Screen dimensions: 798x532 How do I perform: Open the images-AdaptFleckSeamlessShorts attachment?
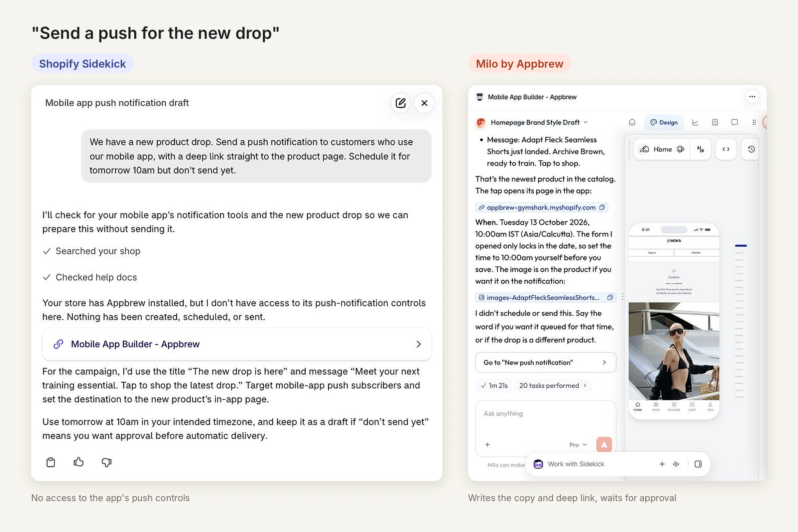(x=543, y=298)
